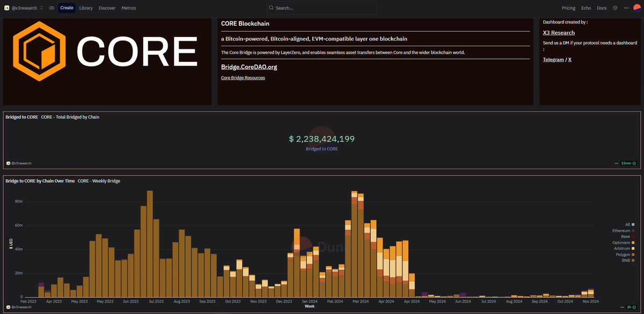Click the CORE logo image
The height and width of the screenshot is (314, 644).
(x=105, y=50)
